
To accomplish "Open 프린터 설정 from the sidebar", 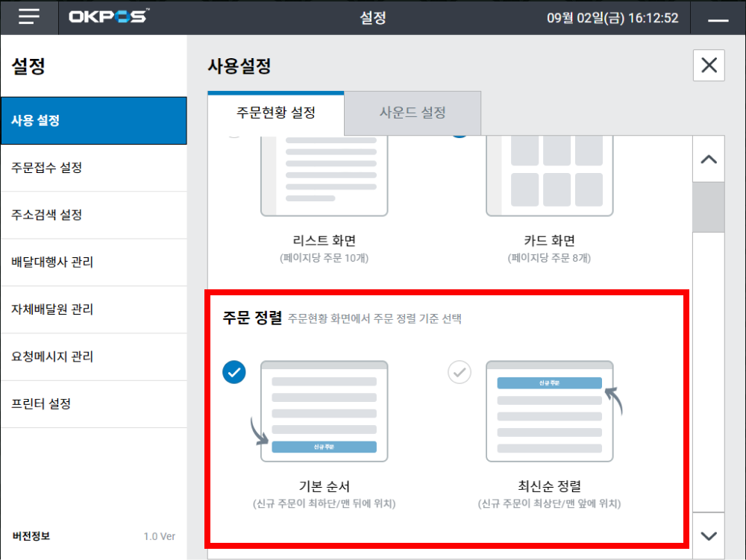I will coord(41,404).
